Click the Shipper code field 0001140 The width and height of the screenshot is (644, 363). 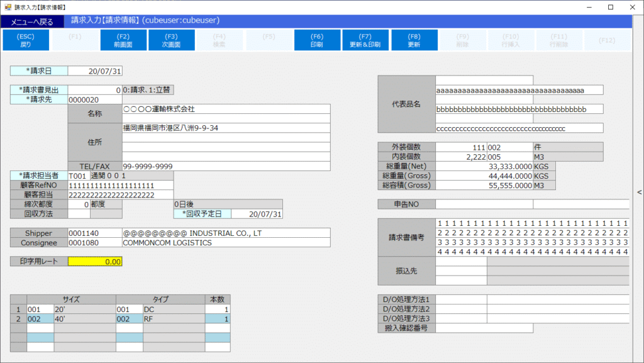tap(95, 233)
